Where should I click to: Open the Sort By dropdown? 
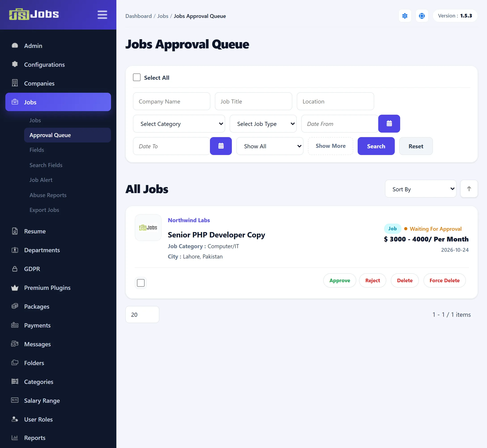(x=420, y=189)
